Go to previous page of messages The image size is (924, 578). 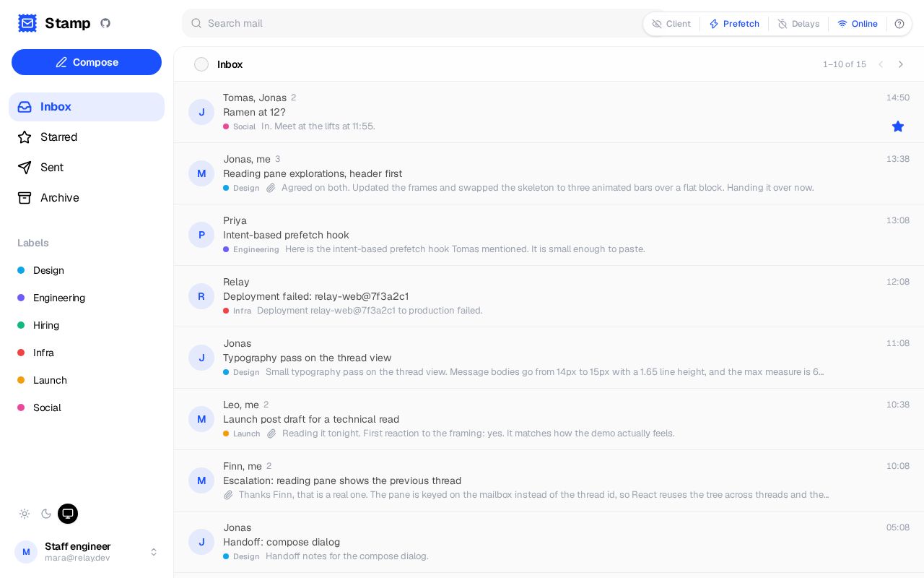(881, 64)
